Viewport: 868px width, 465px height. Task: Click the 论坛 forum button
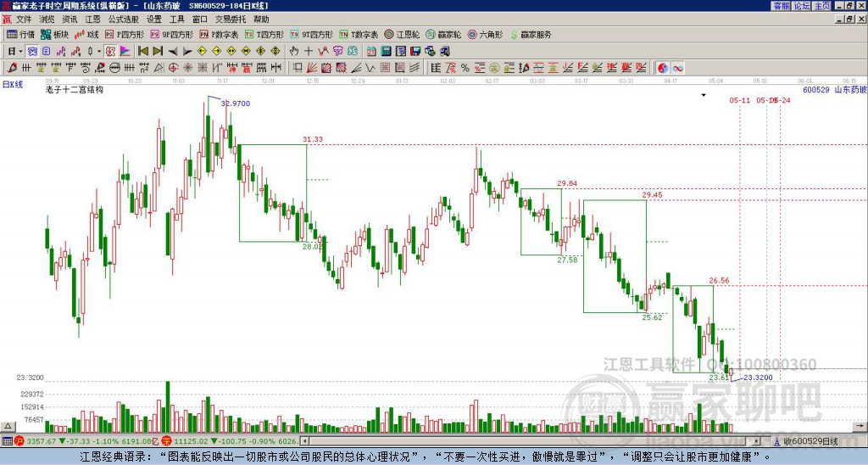(x=802, y=6)
